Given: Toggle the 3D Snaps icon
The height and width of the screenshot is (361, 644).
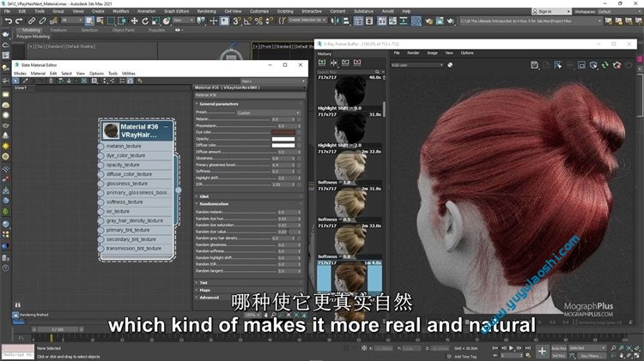Looking at the screenshot, I should [237, 21].
